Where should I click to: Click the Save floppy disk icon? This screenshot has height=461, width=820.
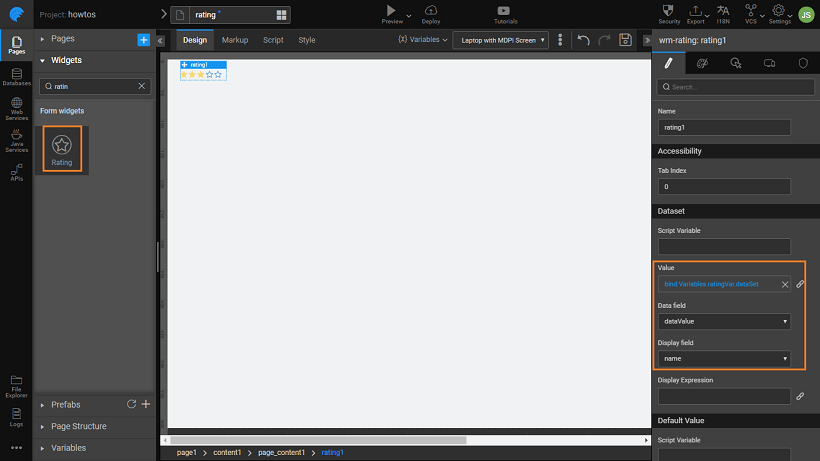coord(625,40)
